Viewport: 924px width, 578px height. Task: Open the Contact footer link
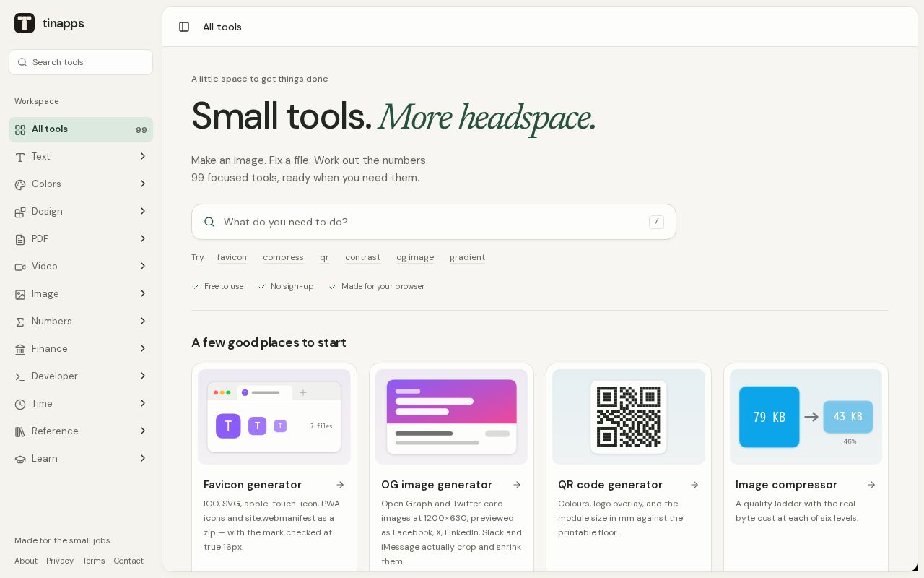tap(128, 561)
